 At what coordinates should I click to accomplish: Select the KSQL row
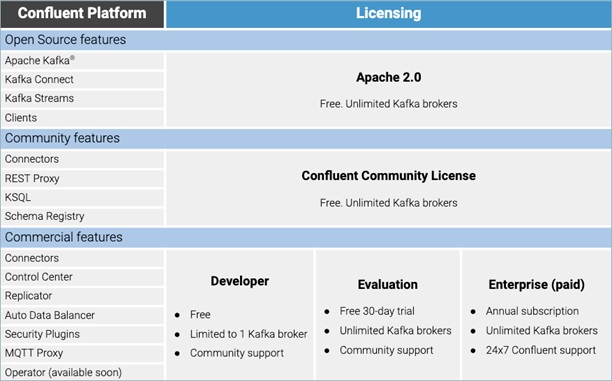click(82, 198)
